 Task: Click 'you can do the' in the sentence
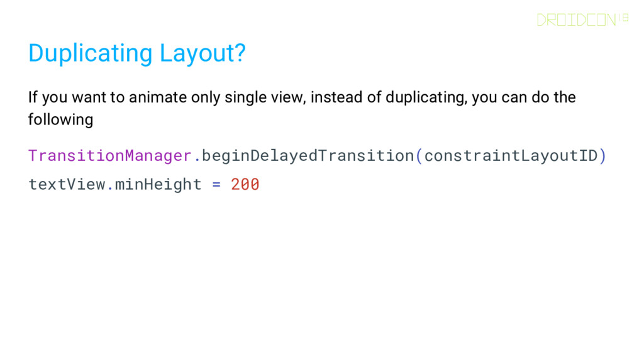[x=524, y=97]
